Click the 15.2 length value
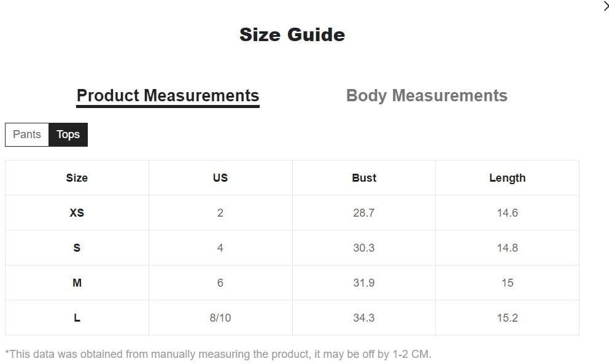Screen dimensions: 609x364 tap(507, 318)
